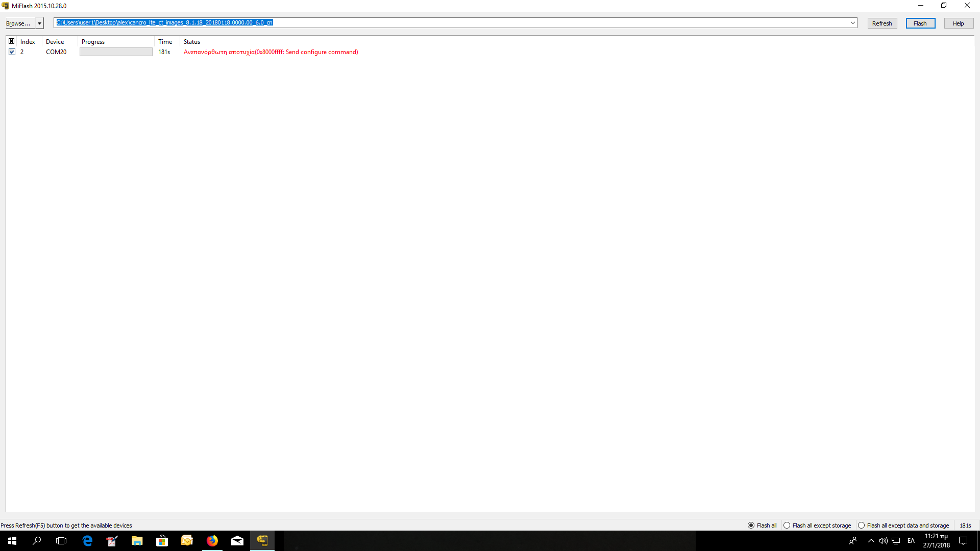
Task: Open the Mail app icon
Action: [x=237, y=541]
